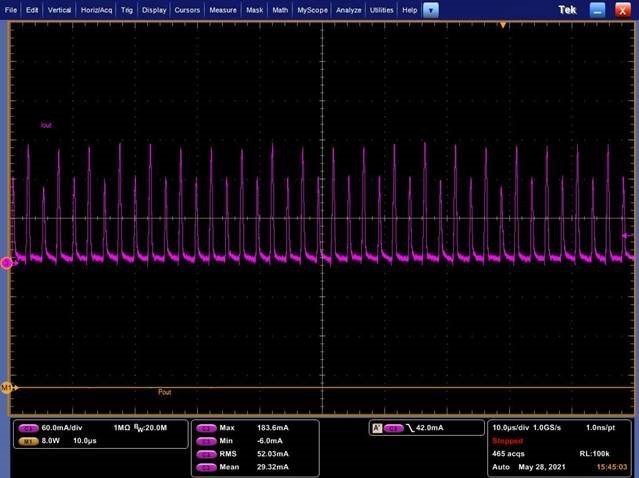Viewport: 639px width, 478px height.
Task: Click the Pout waveform label
Action: [x=165, y=392]
